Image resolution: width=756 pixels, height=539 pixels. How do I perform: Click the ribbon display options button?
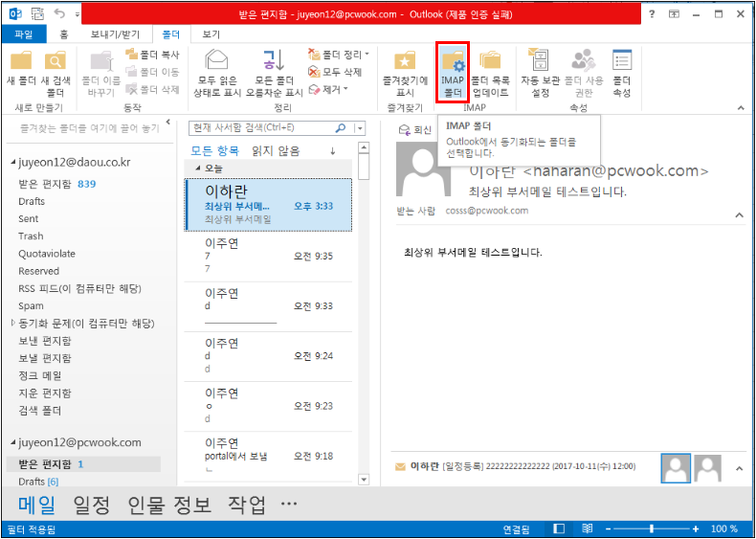coord(674,14)
